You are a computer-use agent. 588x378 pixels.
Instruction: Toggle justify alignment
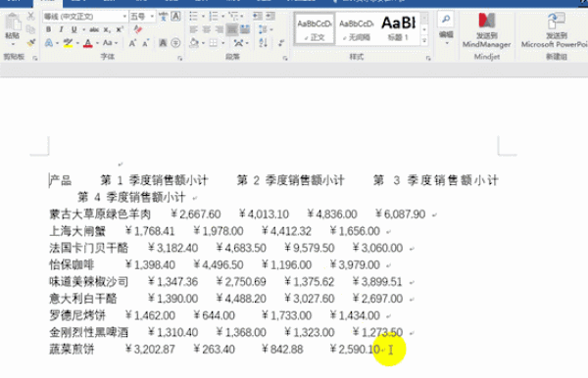point(232,29)
